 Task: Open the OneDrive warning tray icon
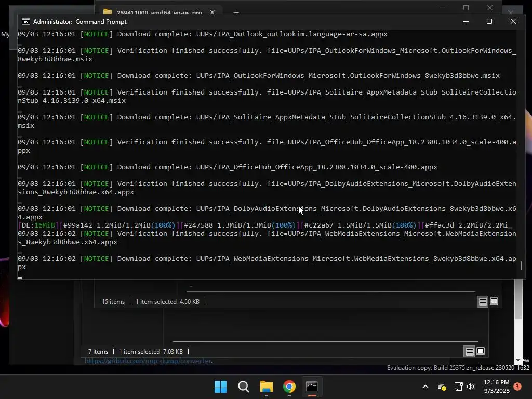tap(442, 387)
